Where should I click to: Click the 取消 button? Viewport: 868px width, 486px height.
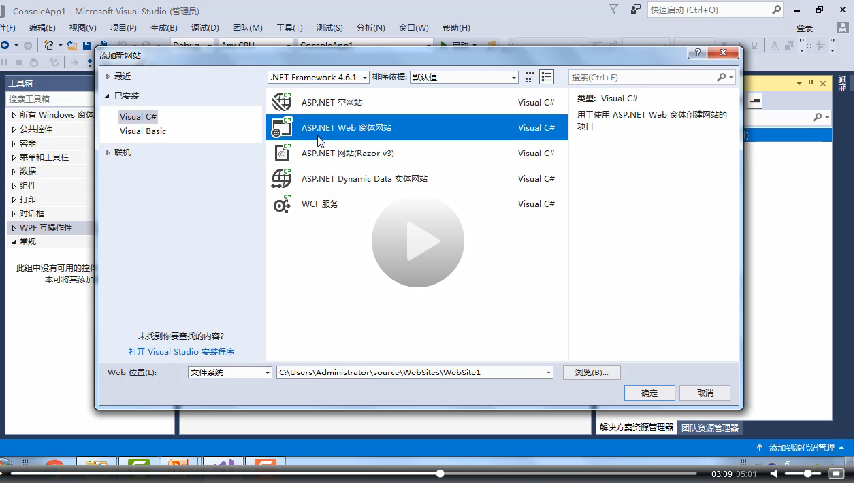click(x=705, y=393)
